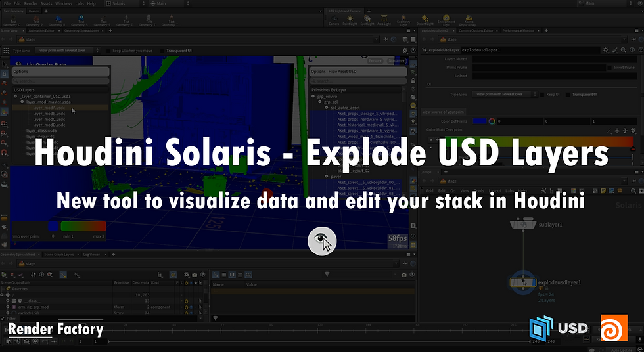Screen dimensions: 644x352
Task: Toggle 'keep UI when you move' checkbox
Action: [108, 51]
